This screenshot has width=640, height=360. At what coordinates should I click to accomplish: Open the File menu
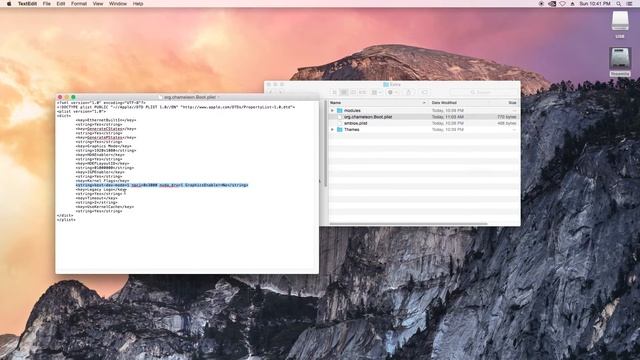[47, 4]
